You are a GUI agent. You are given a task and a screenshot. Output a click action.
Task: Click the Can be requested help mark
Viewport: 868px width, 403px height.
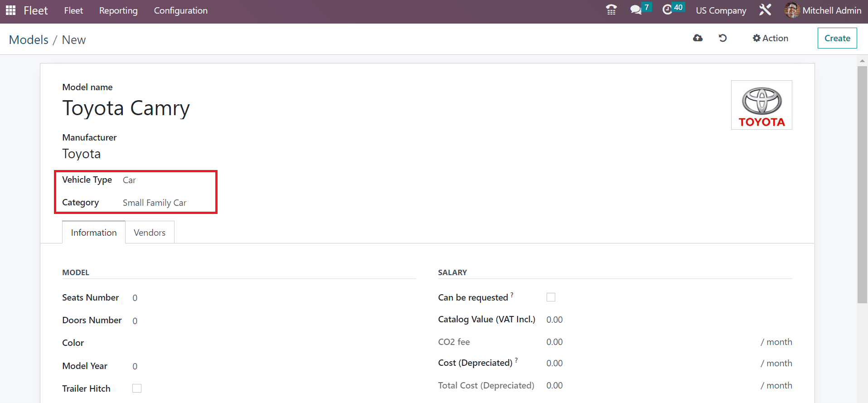pos(512,295)
